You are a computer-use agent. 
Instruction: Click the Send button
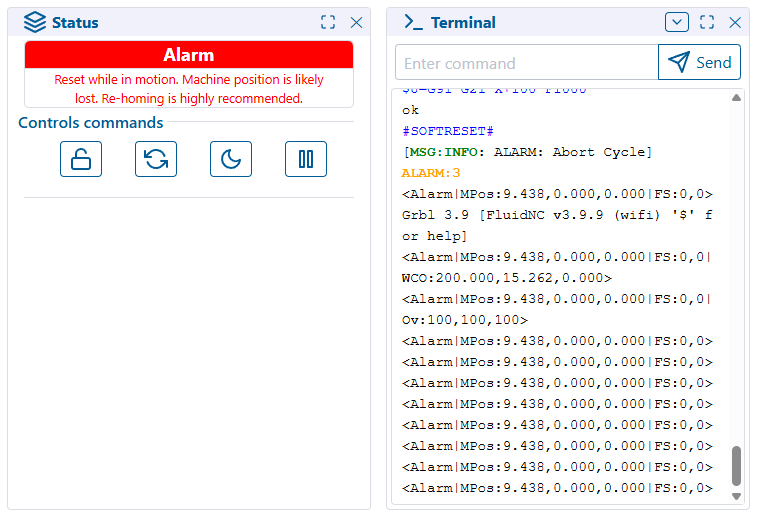pos(699,62)
